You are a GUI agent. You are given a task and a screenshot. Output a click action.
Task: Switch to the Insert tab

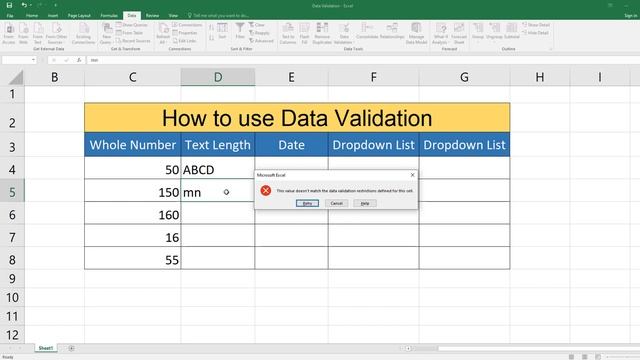point(53,16)
